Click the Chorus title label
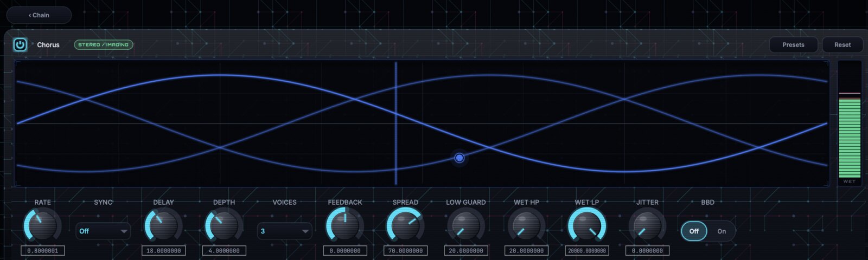 tap(48, 45)
